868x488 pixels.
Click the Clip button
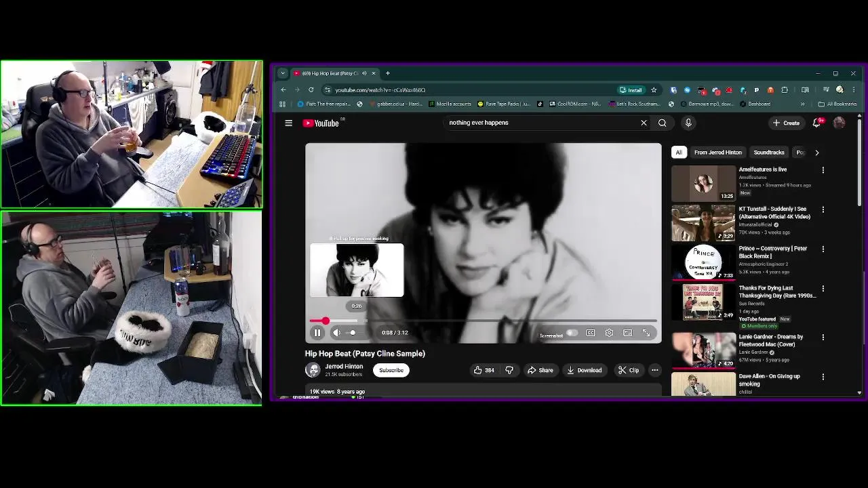coord(629,370)
